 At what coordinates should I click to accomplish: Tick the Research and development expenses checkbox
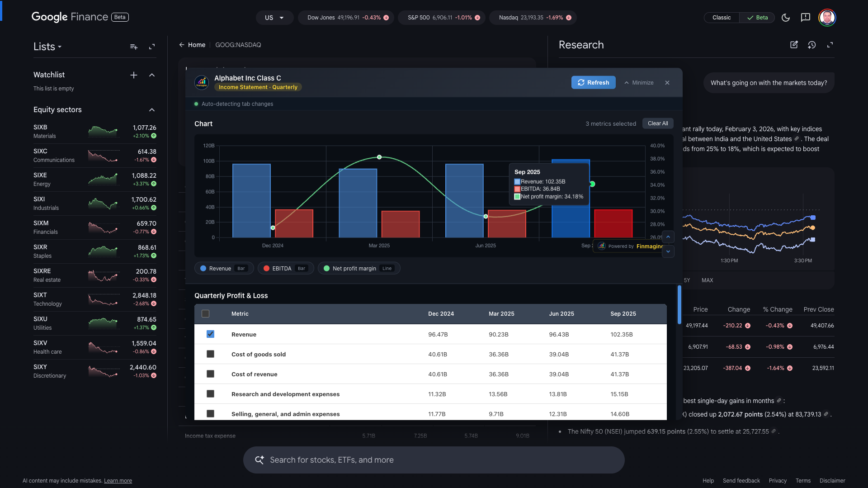coord(210,394)
